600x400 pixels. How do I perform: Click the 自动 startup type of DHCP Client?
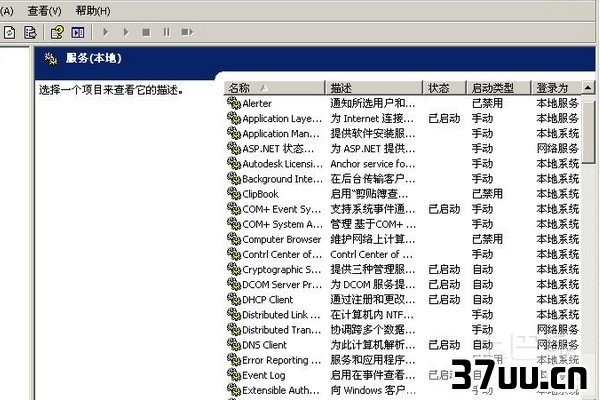point(482,300)
